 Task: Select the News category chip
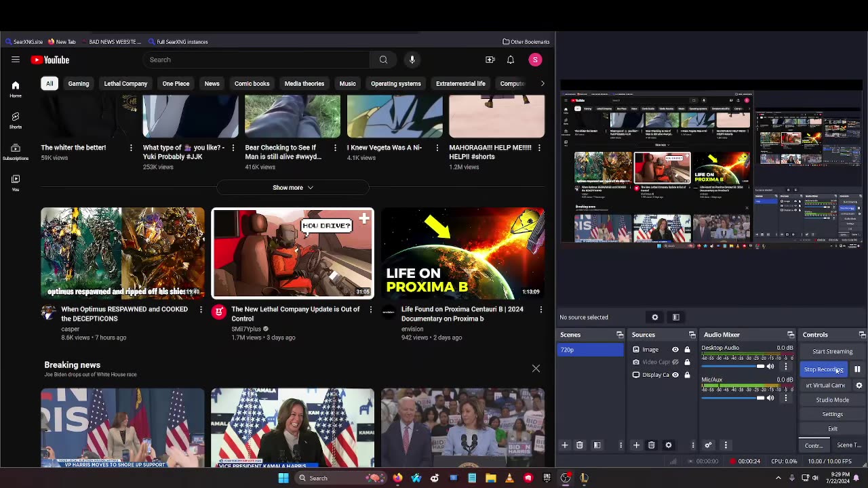click(212, 83)
